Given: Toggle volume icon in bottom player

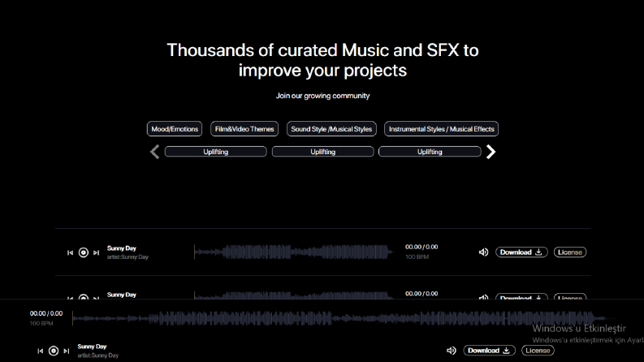Looking at the screenshot, I should click(451, 351).
